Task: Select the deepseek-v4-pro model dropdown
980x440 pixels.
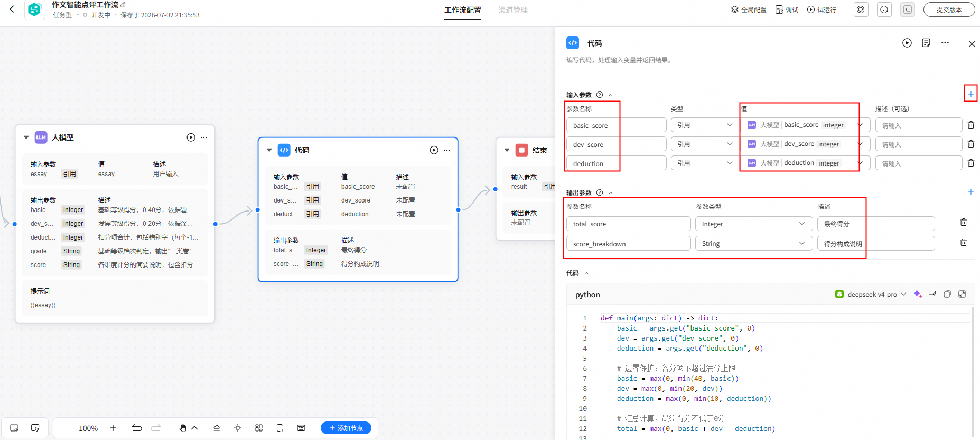Action: [871, 294]
